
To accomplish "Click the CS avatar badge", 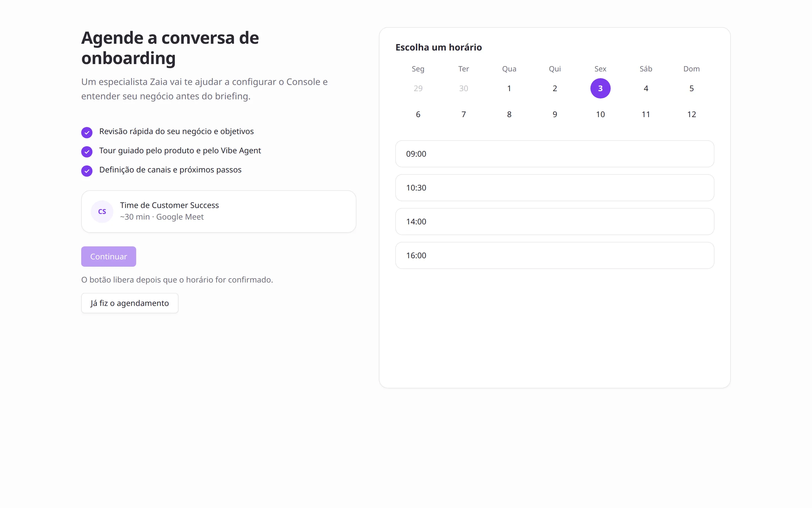I will [102, 211].
